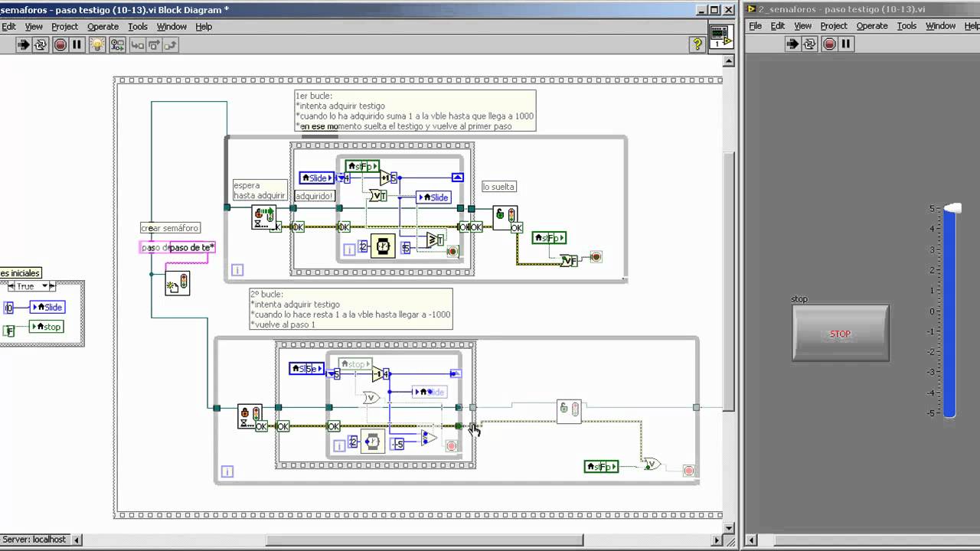Click the Or gate beside lower stop variable
This screenshot has width=980, height=551.
tap(652, 464)
